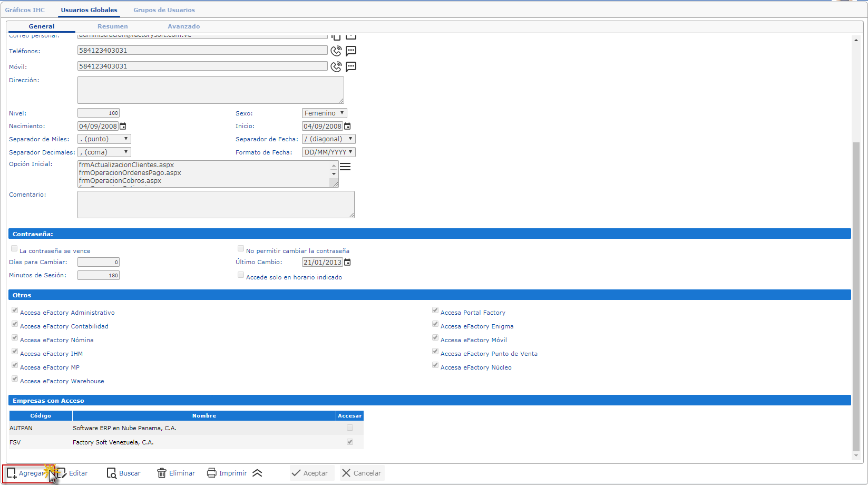Click the Móvil input field
Viewport: 868px width, 485px height.
pos(202,66)
